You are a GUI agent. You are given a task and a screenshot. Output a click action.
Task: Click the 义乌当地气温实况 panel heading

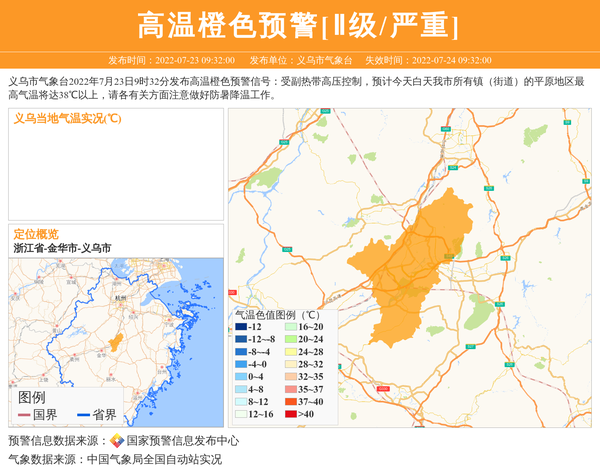pos(68,119)
